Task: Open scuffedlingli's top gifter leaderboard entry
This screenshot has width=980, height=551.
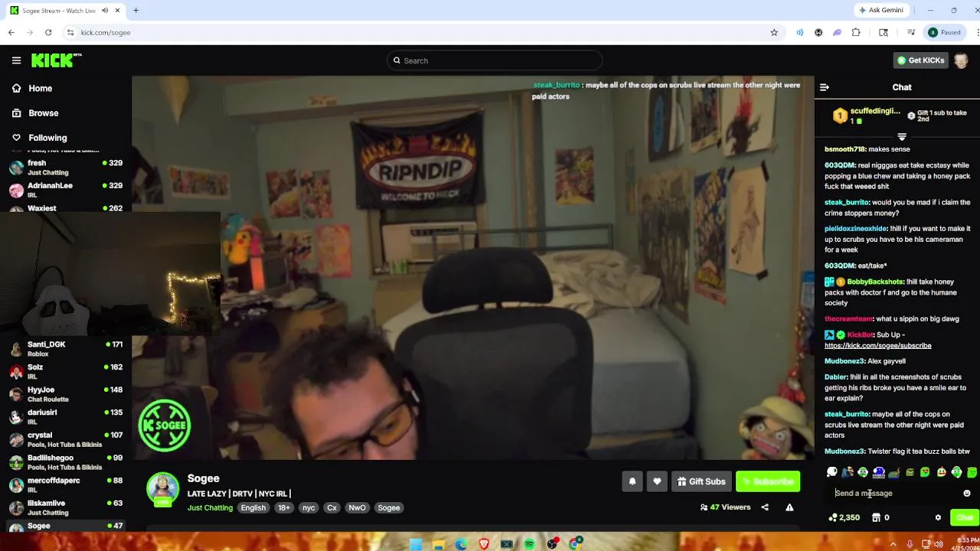Action: pos(867,116)
